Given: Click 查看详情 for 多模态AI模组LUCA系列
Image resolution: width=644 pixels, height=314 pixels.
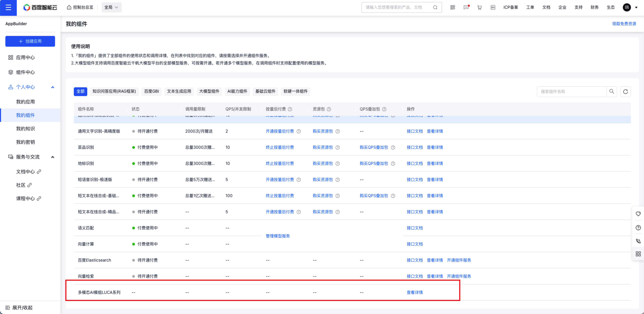Looking at the screenshot, I should click(414, 293).
